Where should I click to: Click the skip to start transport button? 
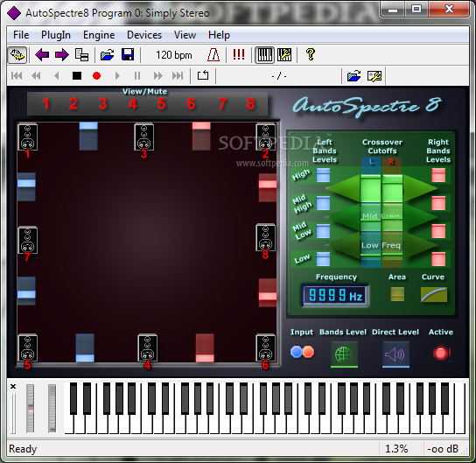17,75
